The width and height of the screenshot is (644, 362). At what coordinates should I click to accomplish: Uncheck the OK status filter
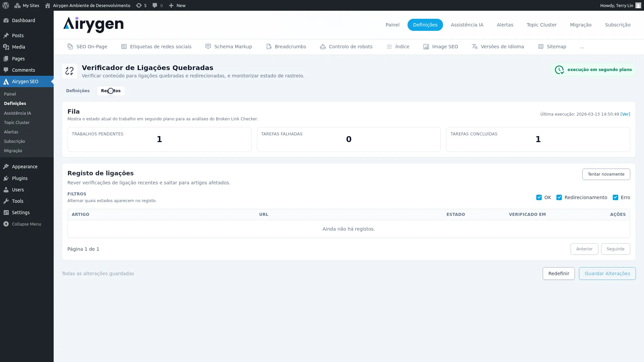click(x=539, y=197)
